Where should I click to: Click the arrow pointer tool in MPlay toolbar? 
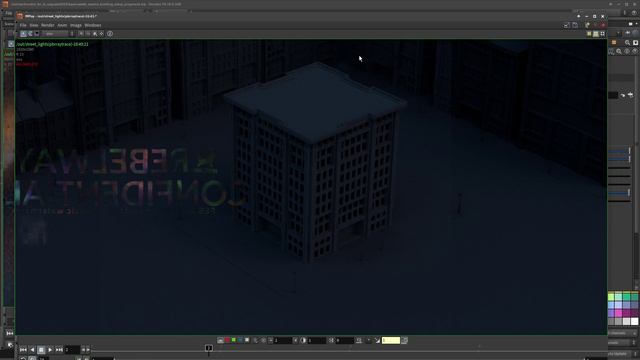(95, 34)
